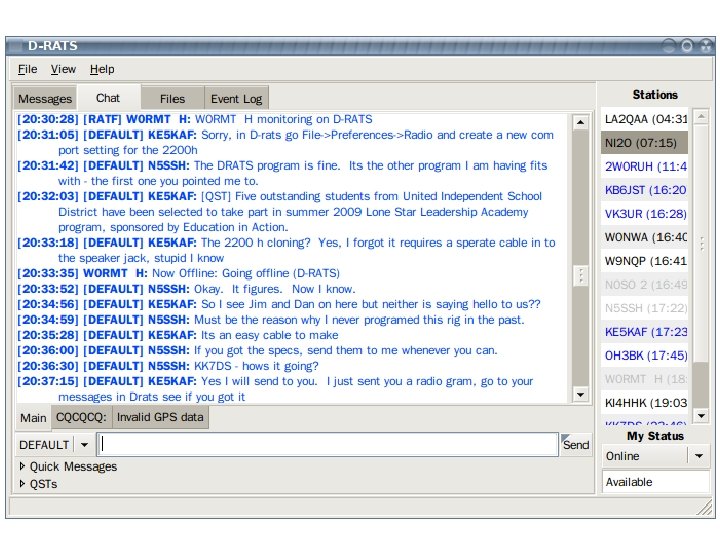Viewport: 720px width, 540px height.
Task: Expand the Quick Messages section
Action: coord(68,467)
